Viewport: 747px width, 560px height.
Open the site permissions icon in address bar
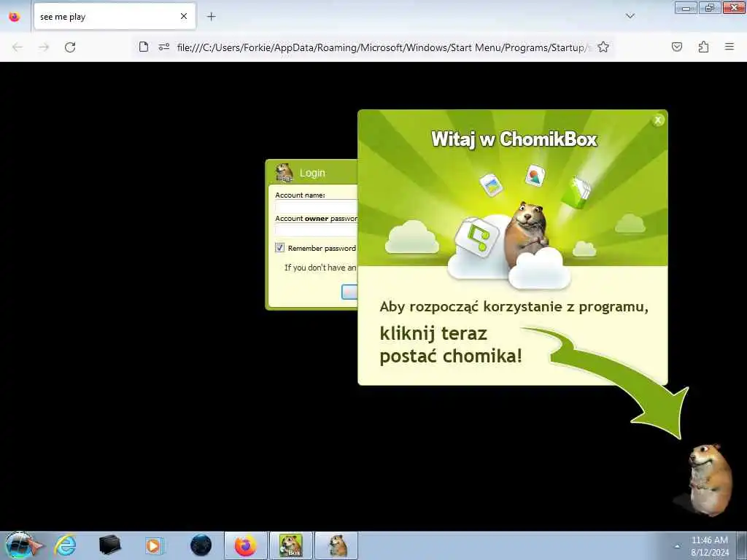[164, 47]
